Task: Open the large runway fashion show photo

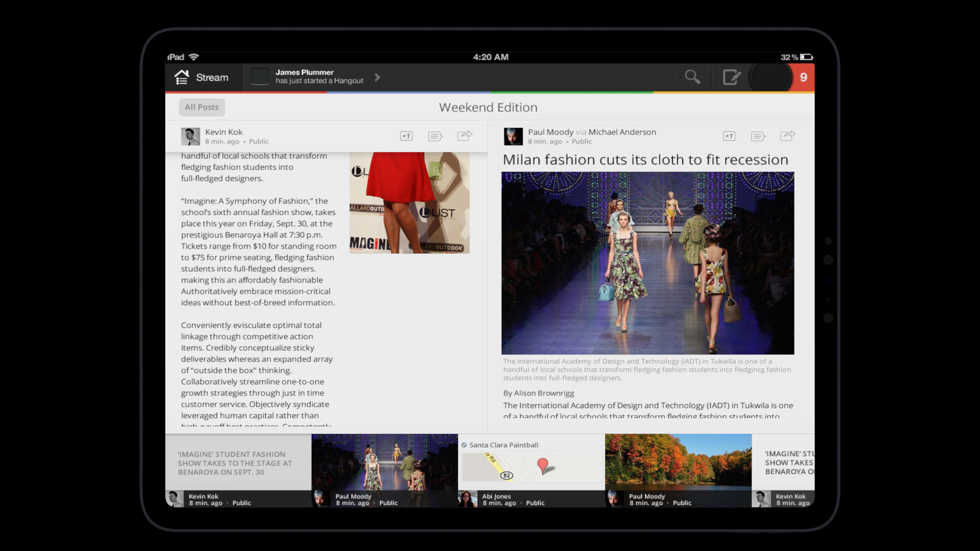Action: click(647, 263)
